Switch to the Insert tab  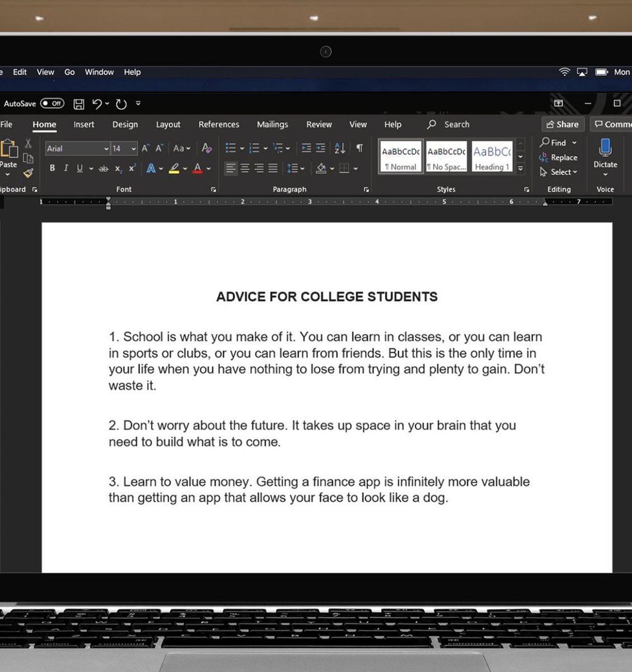84,124
